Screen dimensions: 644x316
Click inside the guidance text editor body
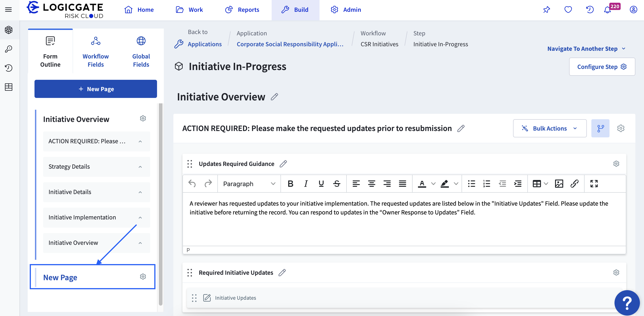click(404, 219)
